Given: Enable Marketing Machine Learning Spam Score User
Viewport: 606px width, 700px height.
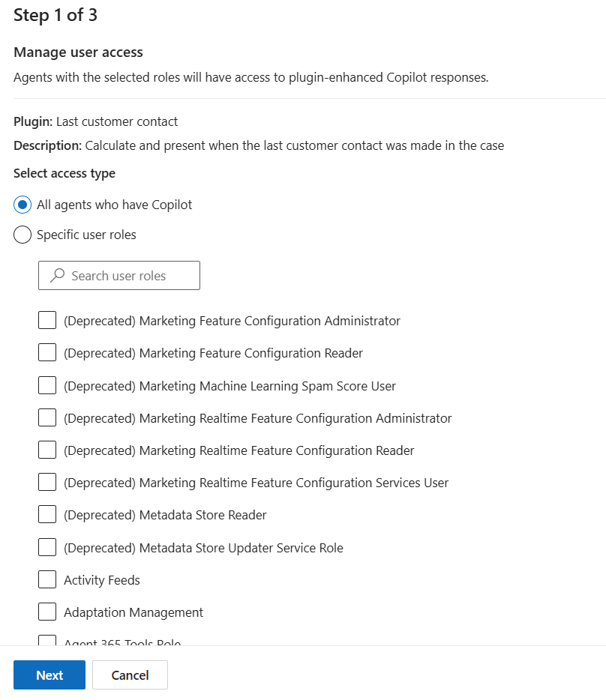Looking at the screenshot, I should click(x=47, y=386).
